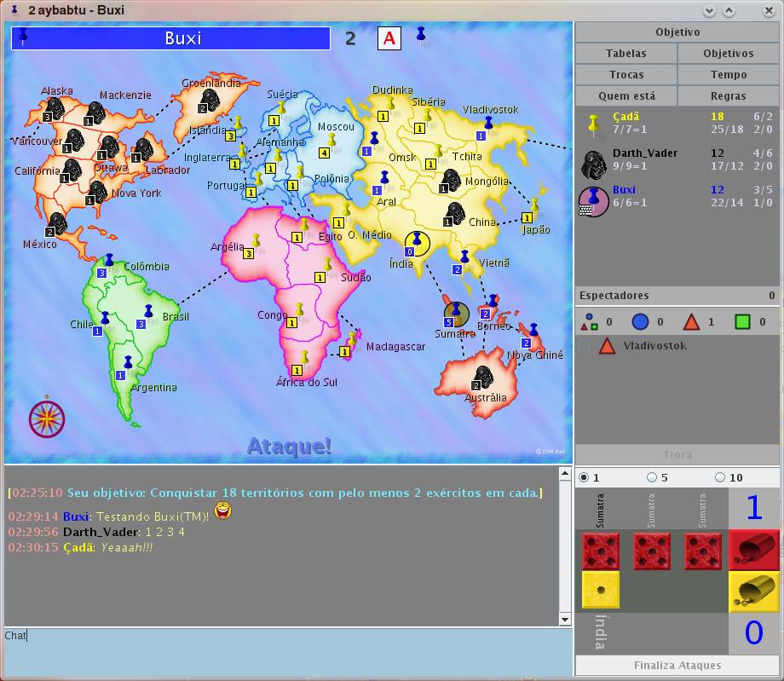
Task: Open the Quem está tab
Action: 626,96
